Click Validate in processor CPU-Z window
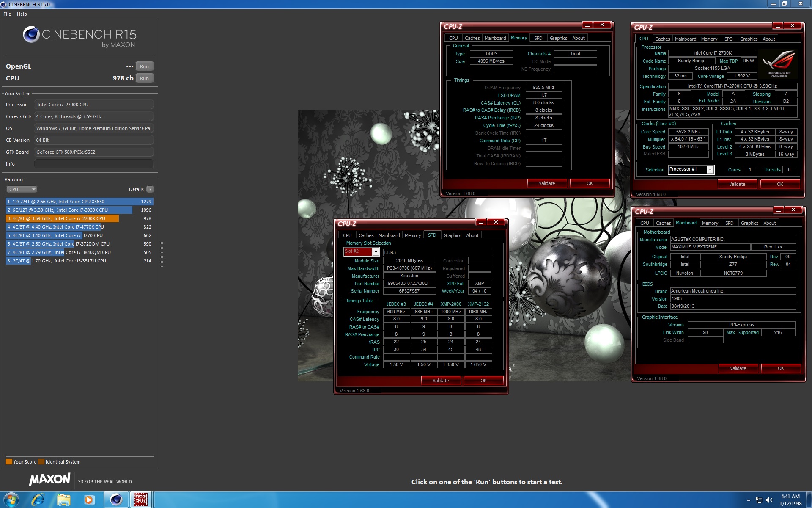Image resolution: width=812 pixels, height=508 pixels. pos(737,184)
